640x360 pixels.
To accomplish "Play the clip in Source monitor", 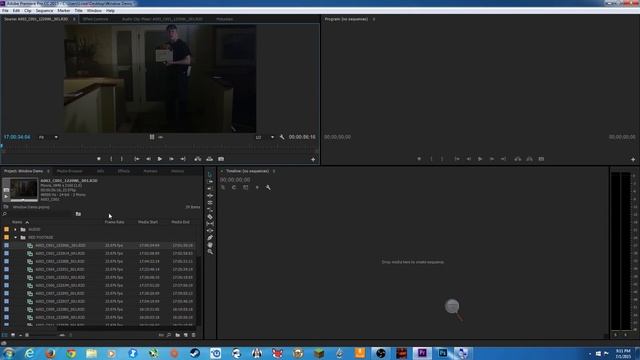I will click(x=160, y=159).
